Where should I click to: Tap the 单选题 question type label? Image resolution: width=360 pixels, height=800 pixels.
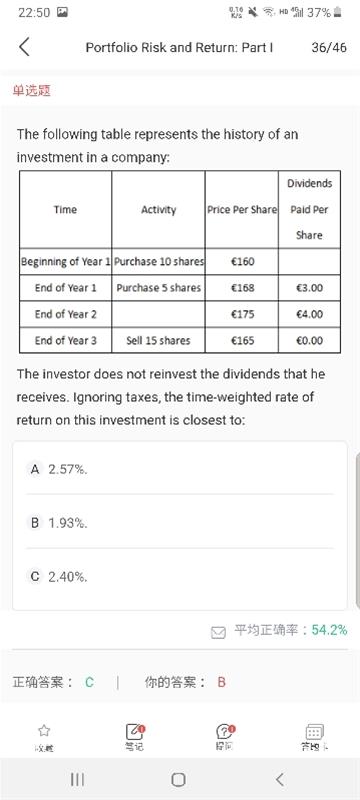coord(32,91)
